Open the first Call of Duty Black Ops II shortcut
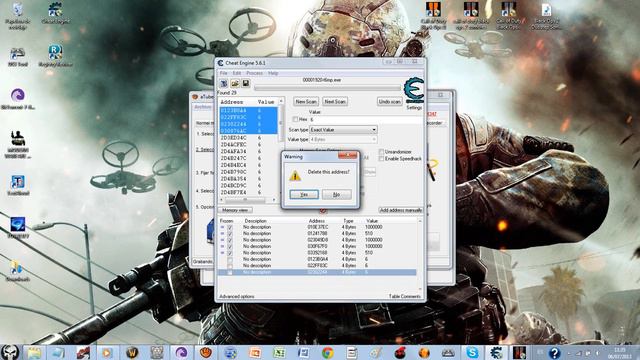This screenshot has height=360, width=640. [x=433, y=16]
